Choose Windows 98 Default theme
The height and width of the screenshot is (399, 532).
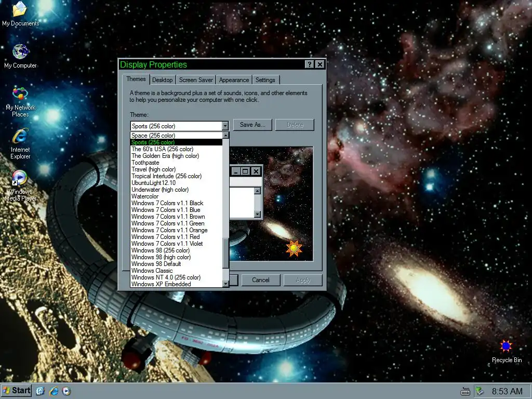[177, 264]
